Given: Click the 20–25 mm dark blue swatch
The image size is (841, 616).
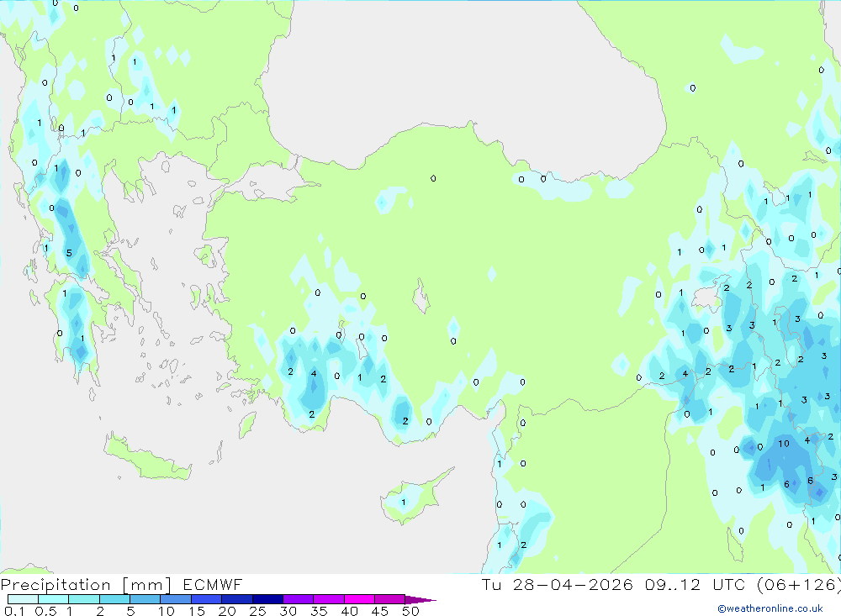Looking at the screenshot, I should pyautogui.click(x=237, y=599).
